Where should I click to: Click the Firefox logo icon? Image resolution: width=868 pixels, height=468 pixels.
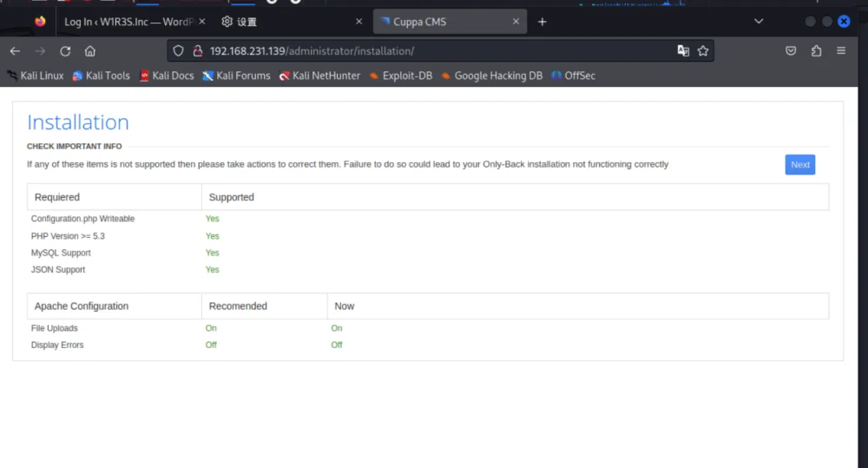coord(40,22)
